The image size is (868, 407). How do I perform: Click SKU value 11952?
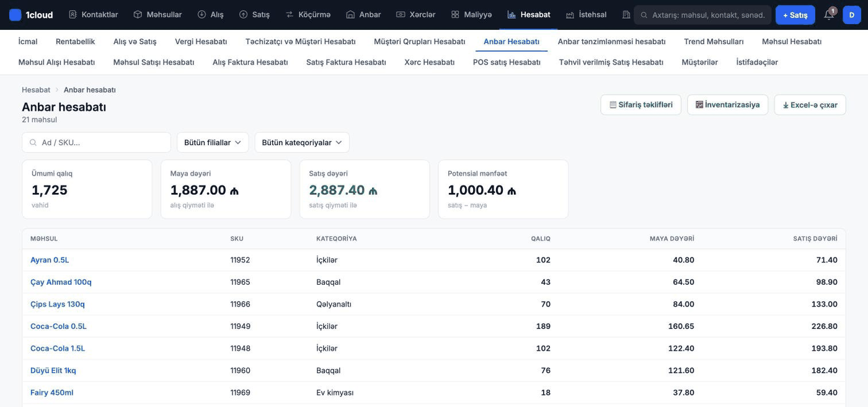click(240, 260)
